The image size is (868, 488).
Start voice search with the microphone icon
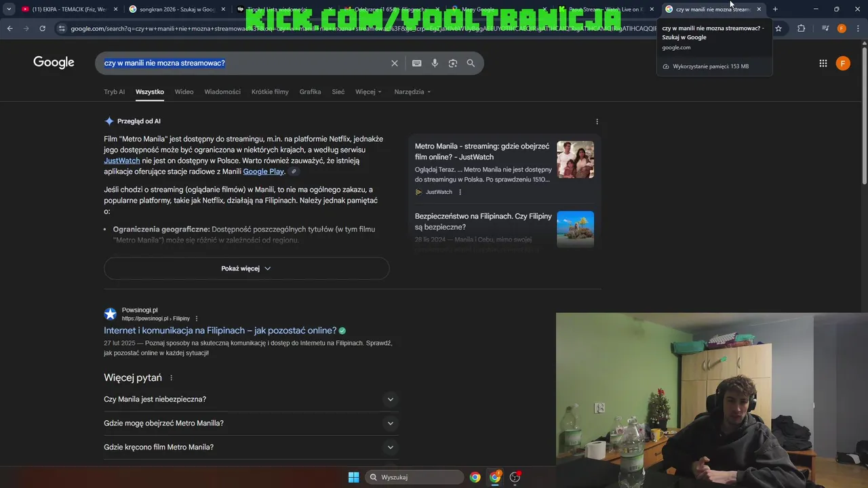[435, 63]
